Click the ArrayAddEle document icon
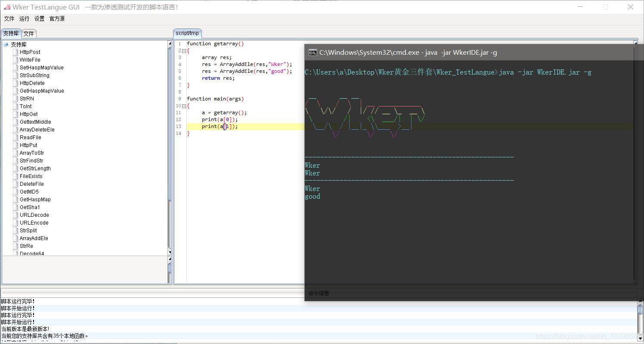644x344 pixels. 15,238
